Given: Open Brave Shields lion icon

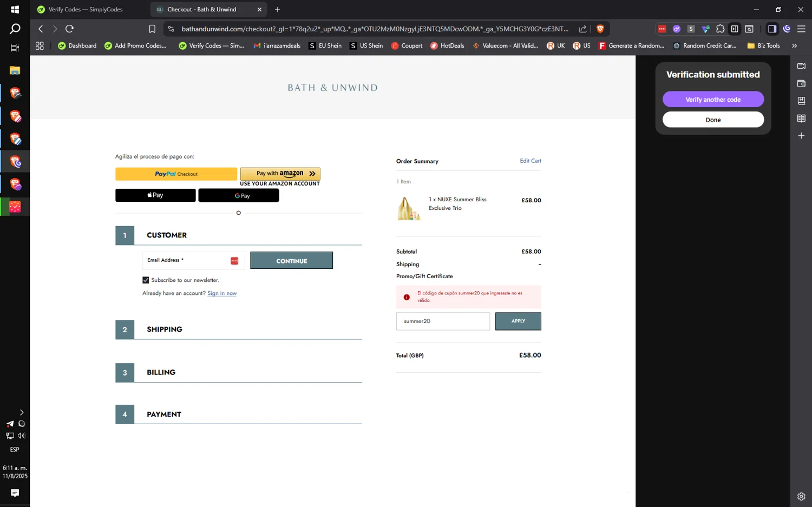Looking at the screenshot, I should click(600, 29).
